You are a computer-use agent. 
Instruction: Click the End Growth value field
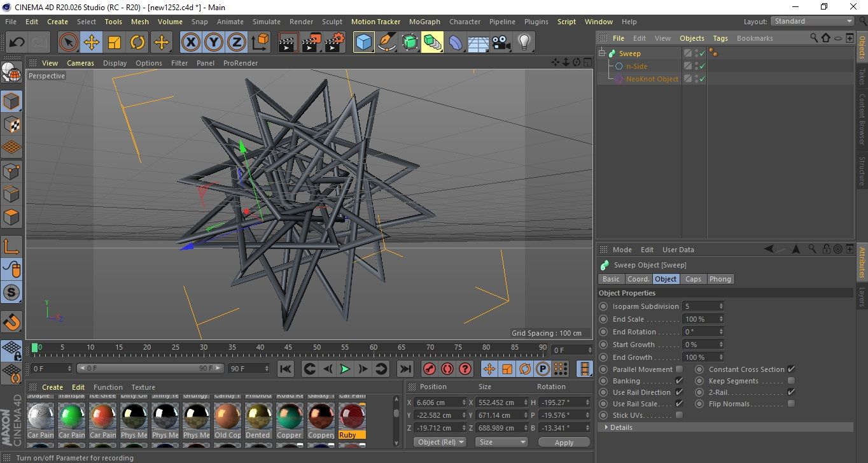(703, 357)
